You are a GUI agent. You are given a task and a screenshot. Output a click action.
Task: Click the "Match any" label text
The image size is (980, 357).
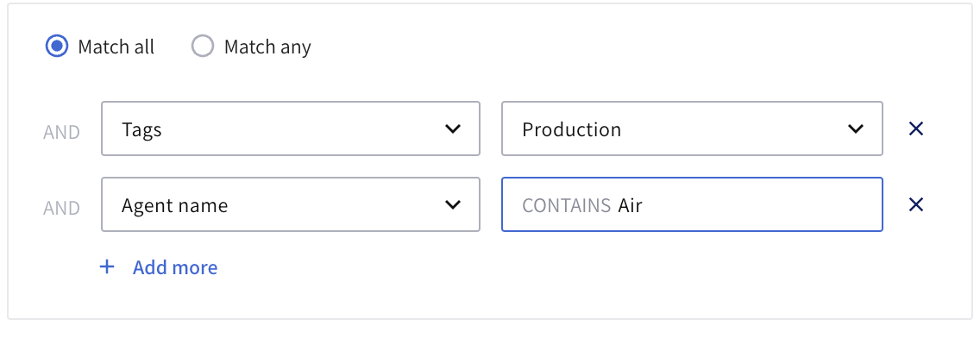point(267,47)
